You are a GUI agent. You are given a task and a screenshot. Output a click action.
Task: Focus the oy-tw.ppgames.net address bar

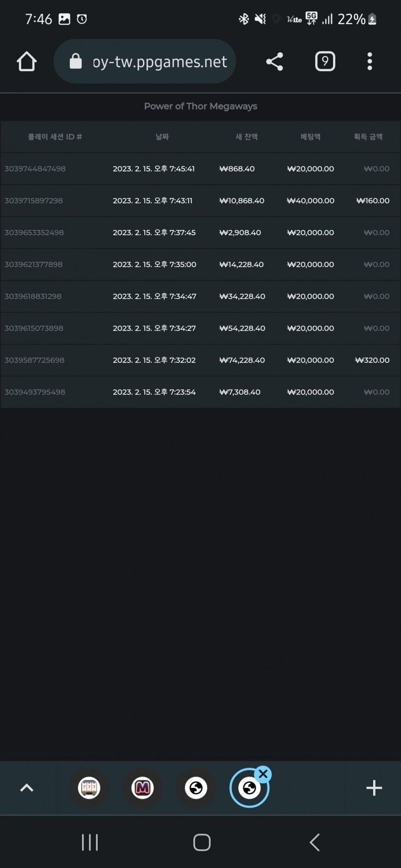pyautogui.click(x=145, y=61)
